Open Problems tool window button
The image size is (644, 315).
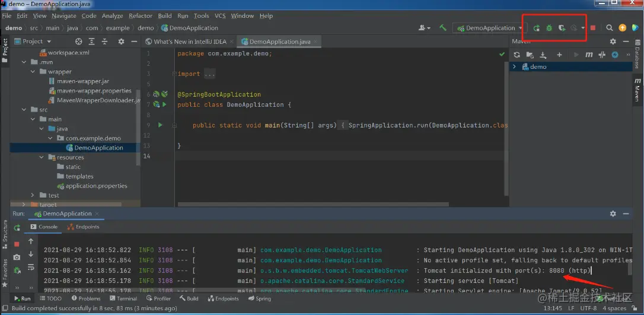tap(86, 298)
